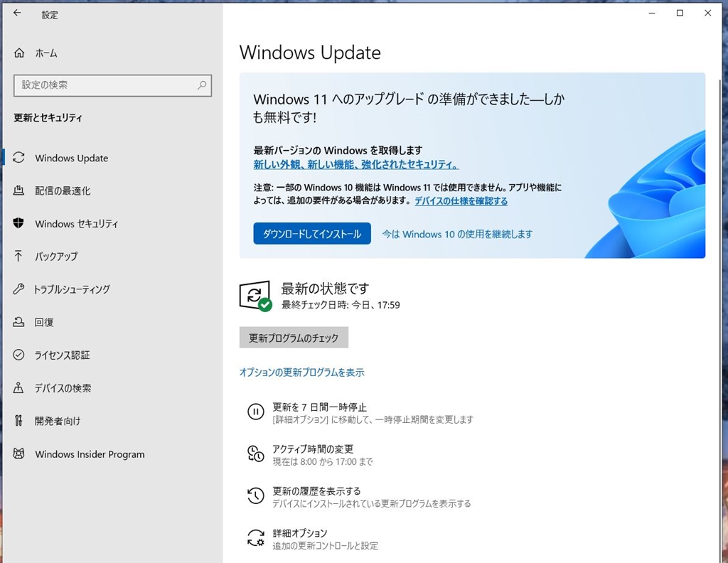Close the Settings window
Viewport: 728px width, 563px height.
707,13
